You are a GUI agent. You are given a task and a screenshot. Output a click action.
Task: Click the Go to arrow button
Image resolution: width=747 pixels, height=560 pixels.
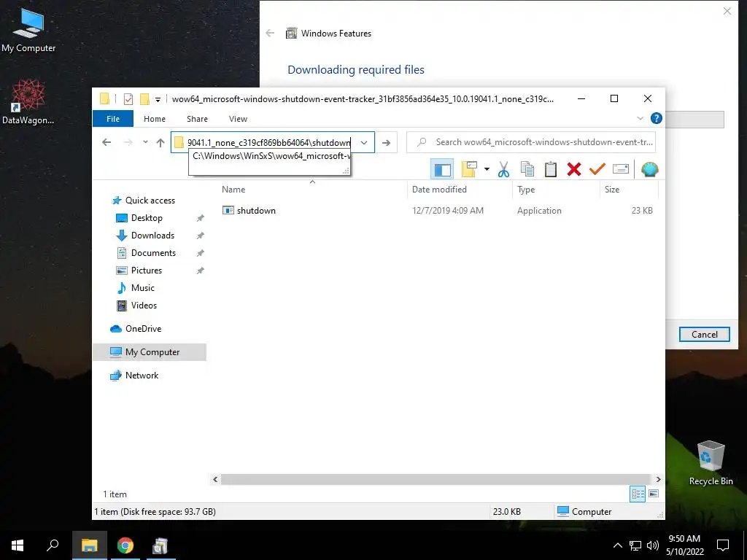click(x=387, y=142)
